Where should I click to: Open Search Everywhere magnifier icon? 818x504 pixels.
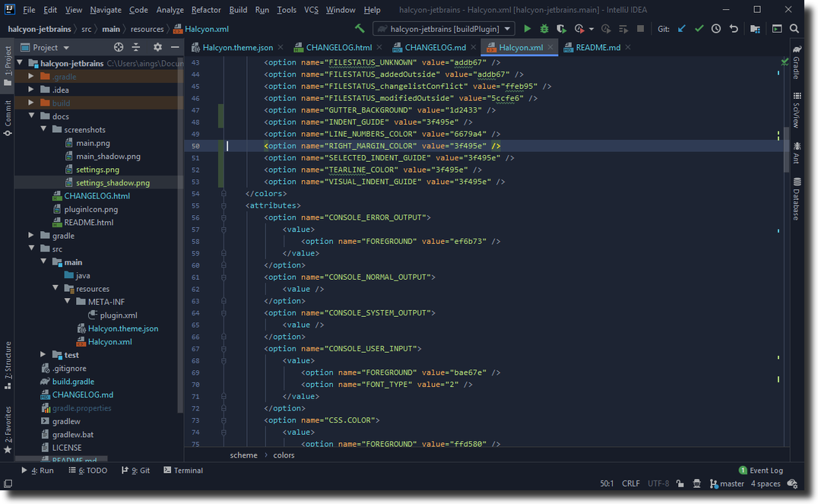coord(794,29)
